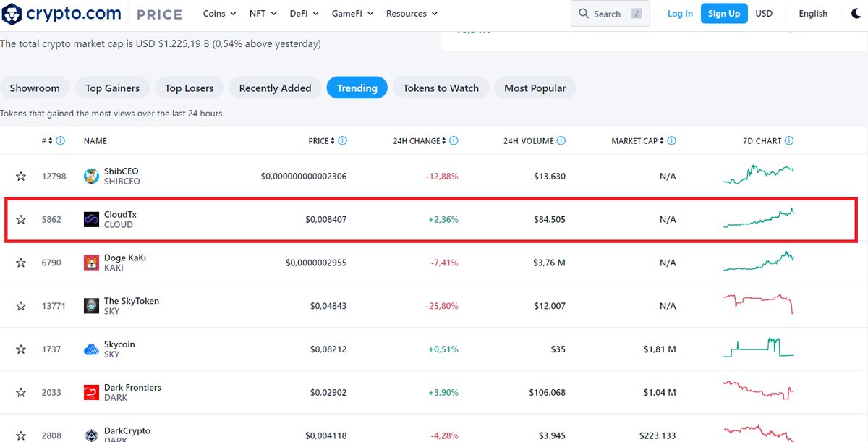868x442 pixels.
Task: Star The SkyToken row
Action: click(x=21, y=306)
